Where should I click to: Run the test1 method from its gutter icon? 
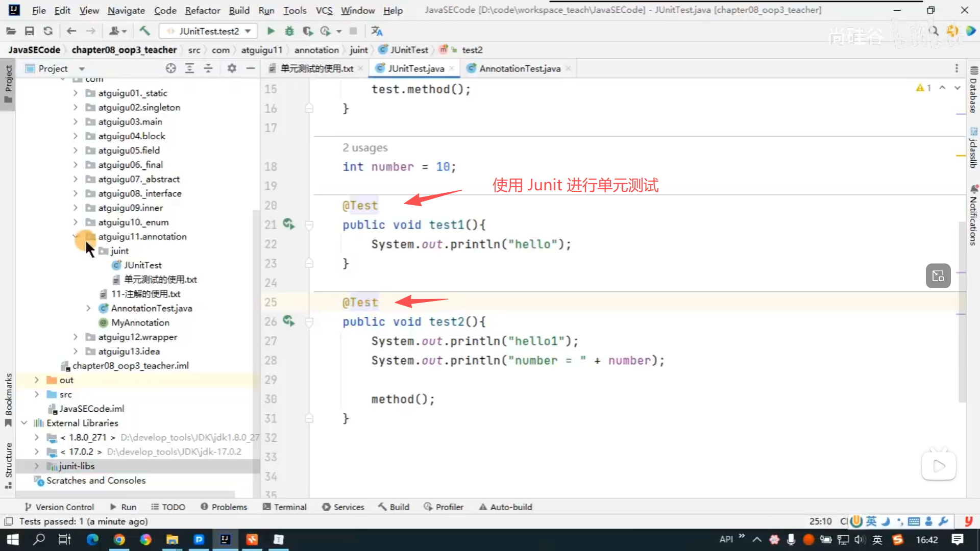tap(288, 224)
